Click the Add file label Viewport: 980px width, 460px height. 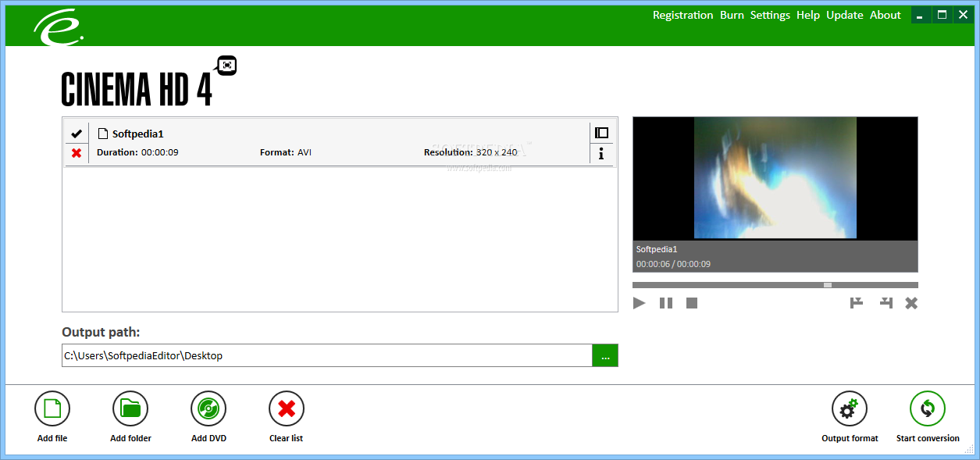52,438
